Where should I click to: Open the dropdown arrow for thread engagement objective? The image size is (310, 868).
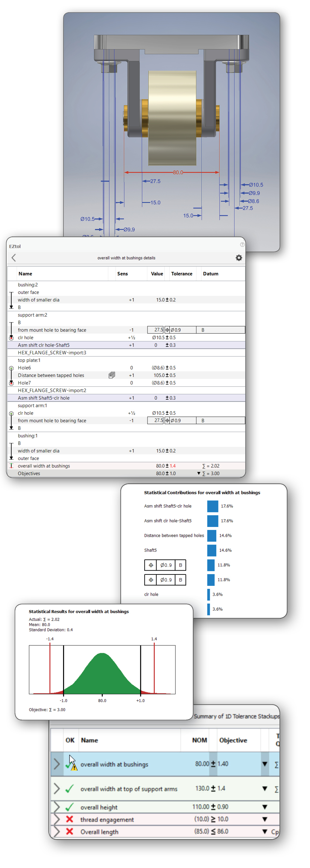(x=265, y=819)
